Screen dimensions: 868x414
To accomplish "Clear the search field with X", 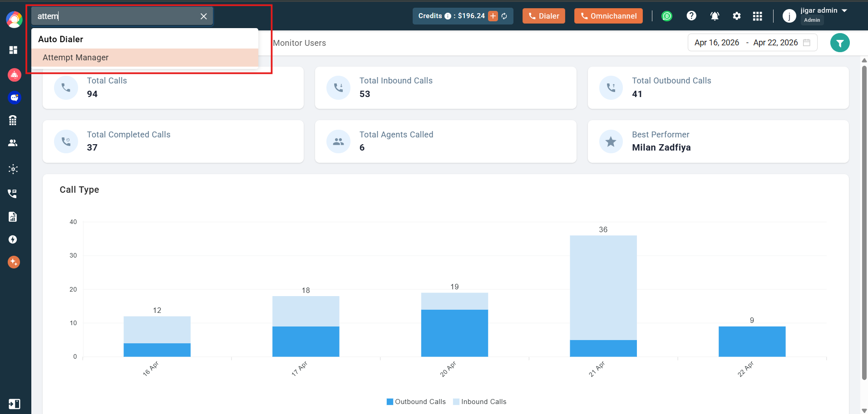I will pos(204,16).
